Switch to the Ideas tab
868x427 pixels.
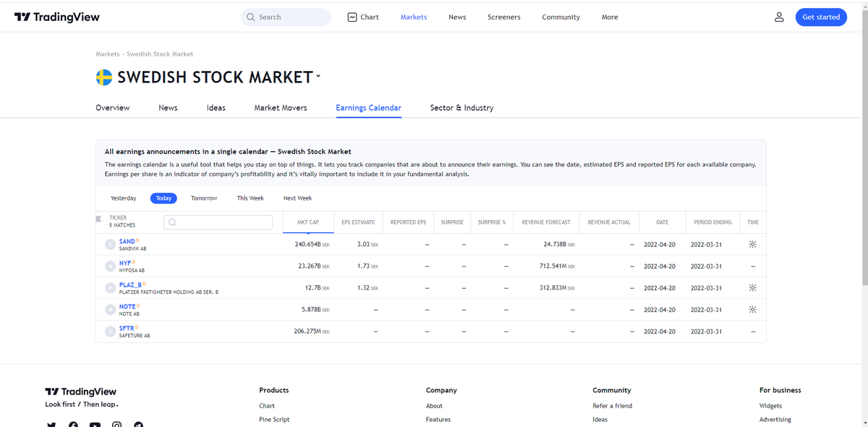[216, 108]
